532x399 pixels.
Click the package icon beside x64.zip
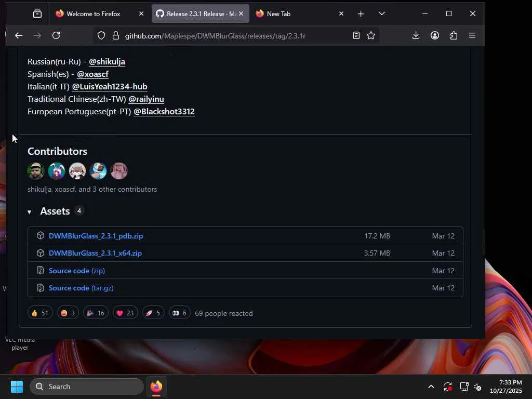[x=41, y=253]
